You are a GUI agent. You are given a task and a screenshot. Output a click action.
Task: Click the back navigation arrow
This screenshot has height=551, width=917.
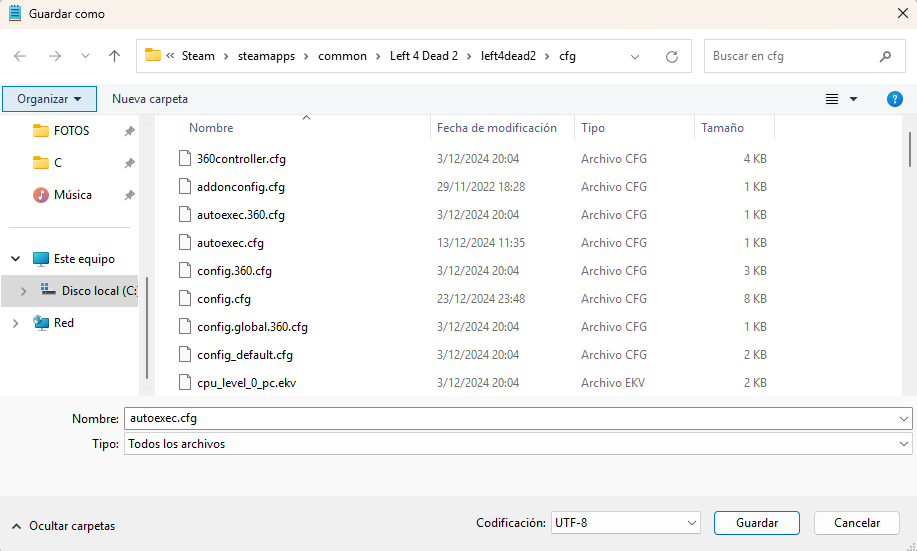coord(20,57)
